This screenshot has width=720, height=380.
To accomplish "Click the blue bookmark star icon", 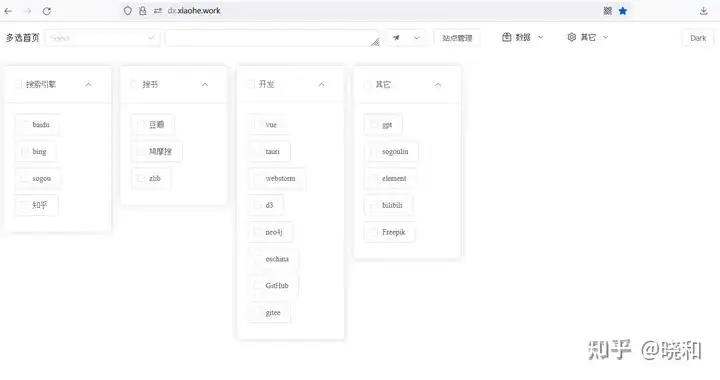I will (x=623, y=11).
